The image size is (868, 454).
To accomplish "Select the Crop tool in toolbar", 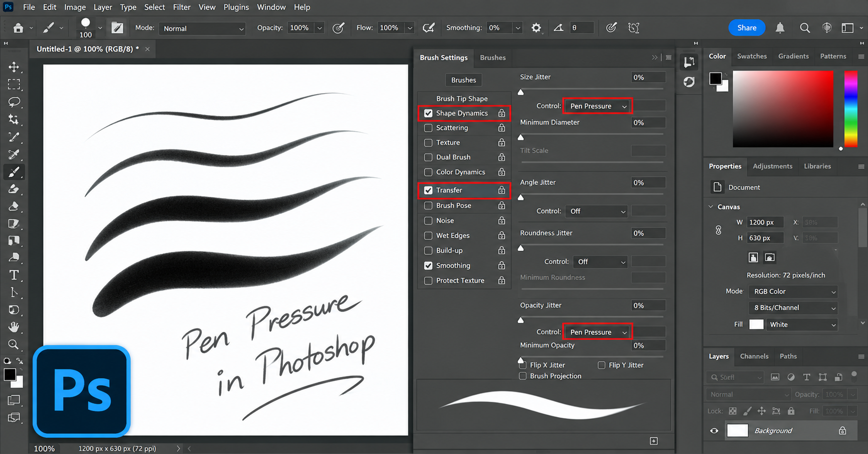I will click(14, 119).
